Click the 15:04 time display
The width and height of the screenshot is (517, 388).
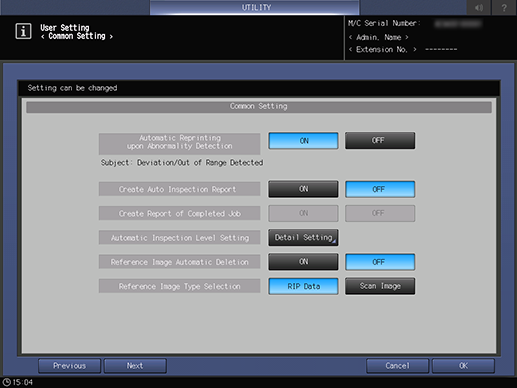click(x=23, y=382)
